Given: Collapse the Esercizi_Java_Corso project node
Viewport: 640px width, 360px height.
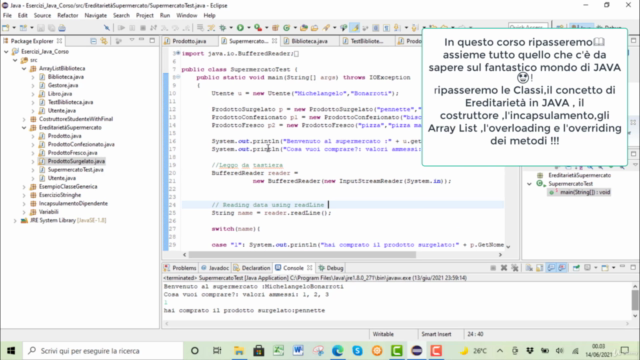Looking at the screenshot, I should (6, 52).
